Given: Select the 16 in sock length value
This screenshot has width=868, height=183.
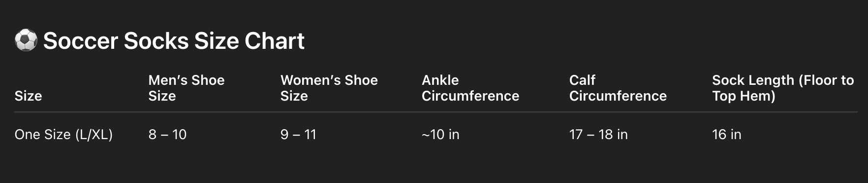Looking at the screenshot, I should click(x=726, y=135).
